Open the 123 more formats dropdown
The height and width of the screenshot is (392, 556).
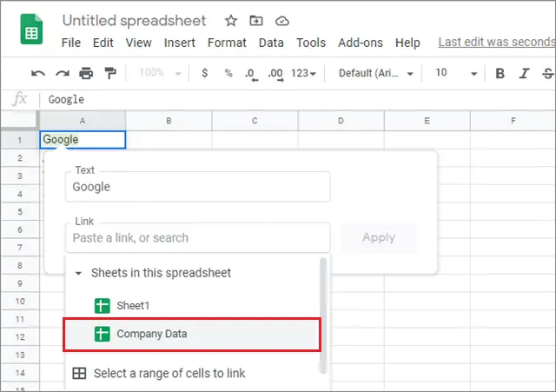(x=303, y=73)
